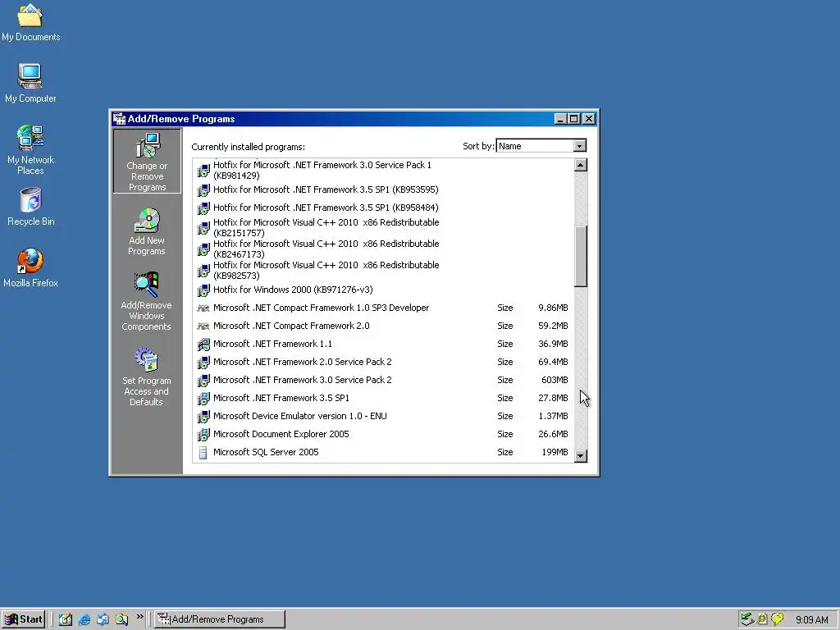The height and width of the screenshot is (630, 840).
Task: Click taskbar clock showing 9:09 AM
Action: [811, 620]
